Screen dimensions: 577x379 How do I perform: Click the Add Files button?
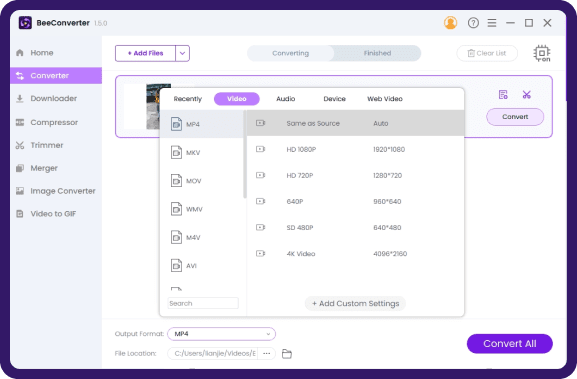[x=145, y=53]
